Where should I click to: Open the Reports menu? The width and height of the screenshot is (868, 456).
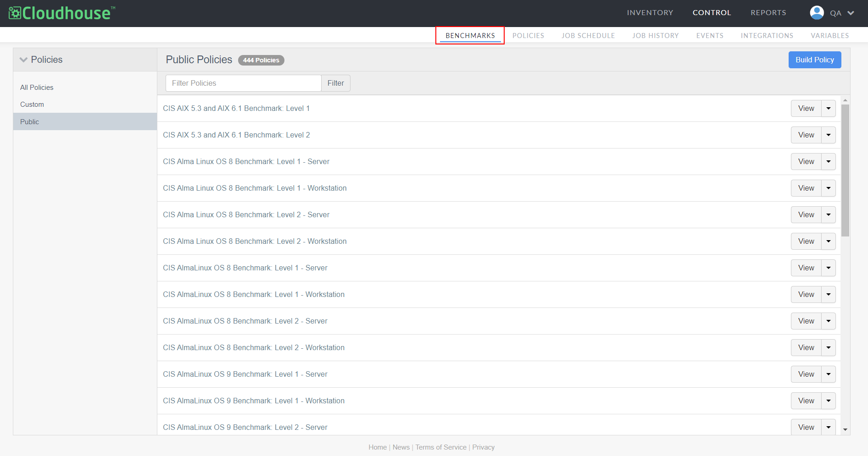tap(768, 13)
